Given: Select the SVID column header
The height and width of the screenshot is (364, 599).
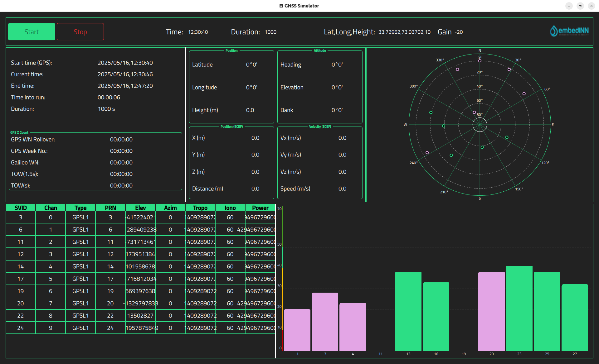Looking at the screenshot, I should pos(20,208).
